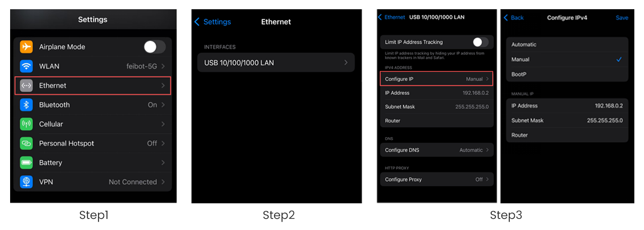This screenshot has width=644, height=230.
Task: Toggle Limit IP Address Tracking switch
Action: (480, 42)
